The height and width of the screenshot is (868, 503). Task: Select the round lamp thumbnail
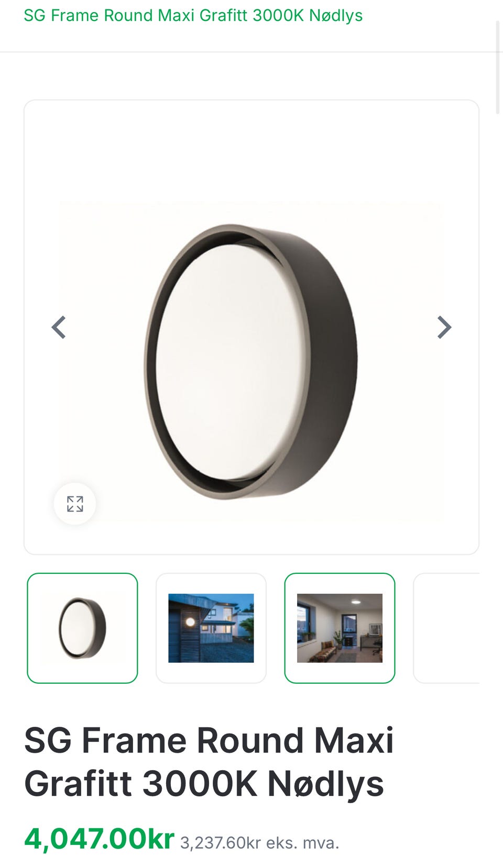click(82, 628)
